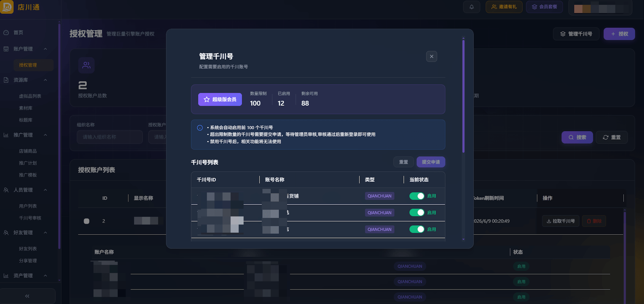Screen dimensions: 644x304
Task: Click the 类型 column header
Action: (370, 180)
